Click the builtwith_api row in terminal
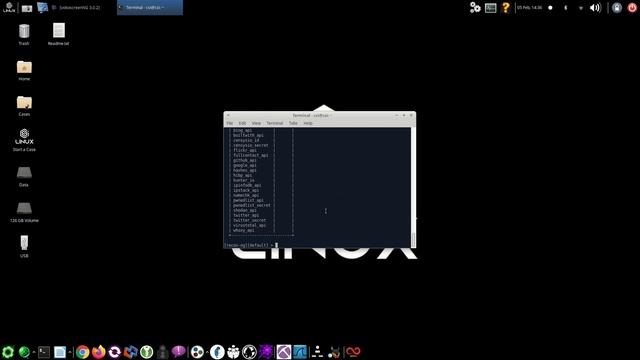 [248, 135]
